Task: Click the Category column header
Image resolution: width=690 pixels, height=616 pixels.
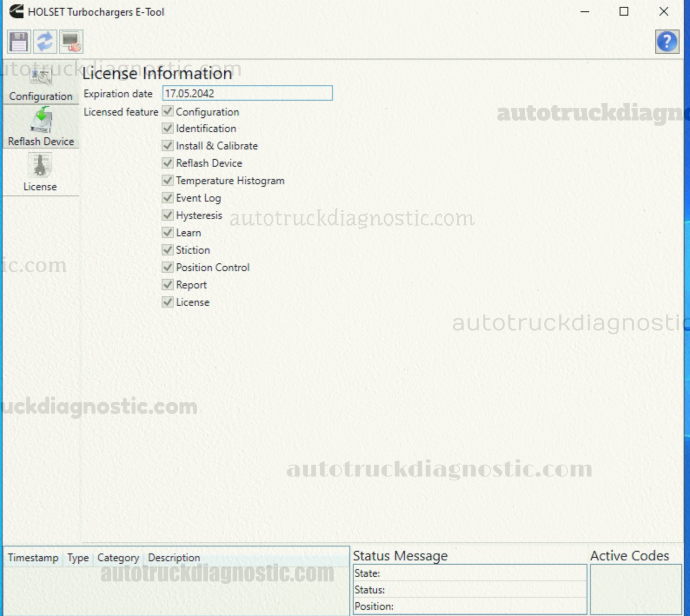Action: (x=118, y=557)
